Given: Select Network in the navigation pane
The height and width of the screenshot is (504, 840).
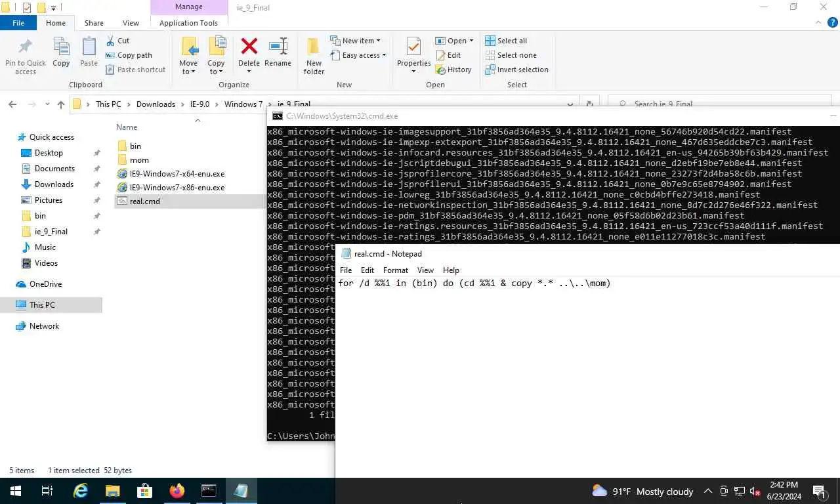Looking at the screenshot, I should 44,326.
